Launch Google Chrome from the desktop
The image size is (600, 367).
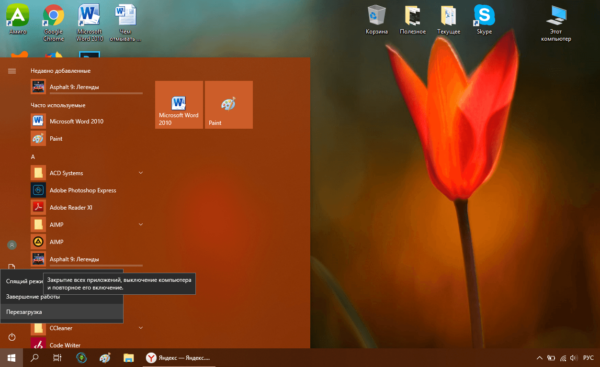pos(53,22)
